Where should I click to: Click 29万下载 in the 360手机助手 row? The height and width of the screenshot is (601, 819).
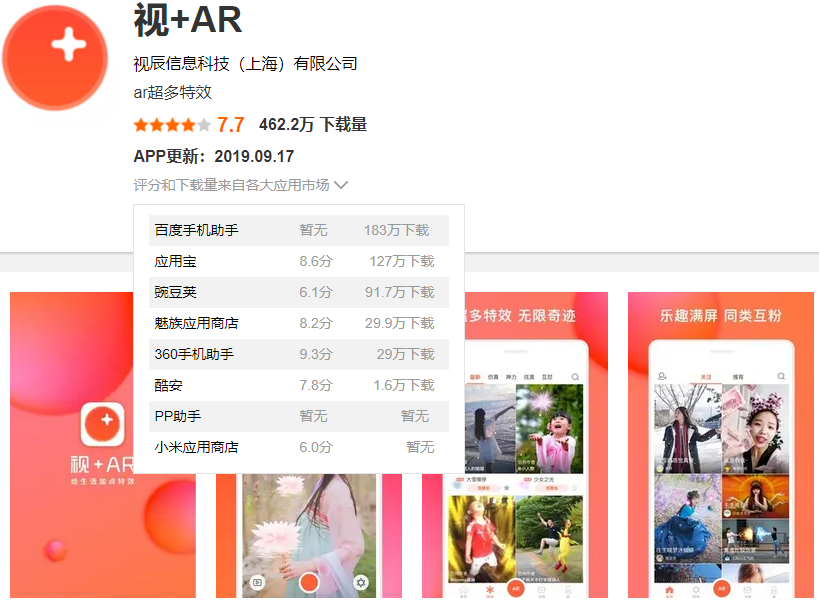(x=405, y=355)
